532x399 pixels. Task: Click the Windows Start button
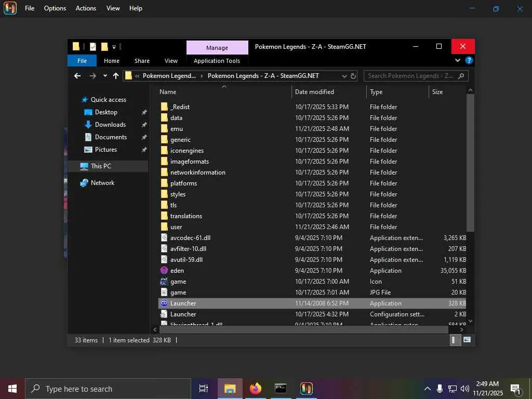coord(12,389)
